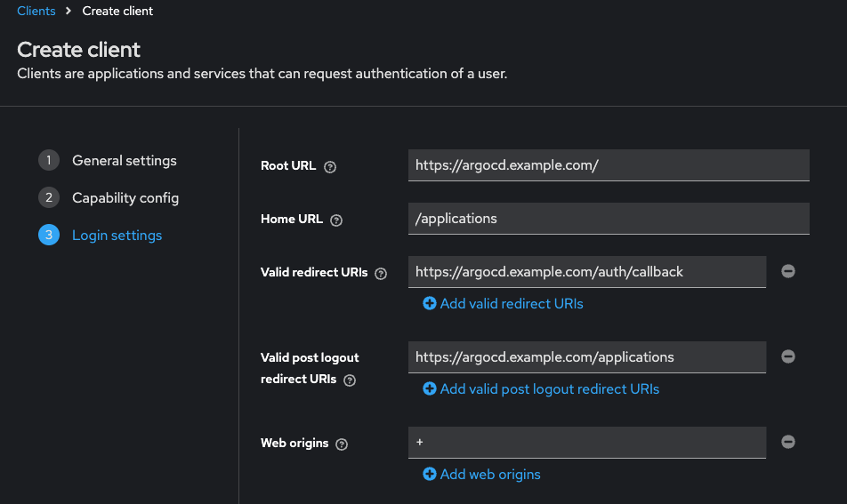This screenshot has height=504, width=847.
Task: Remove the '+' web origins entry
Action: click(x=788, y=442)
